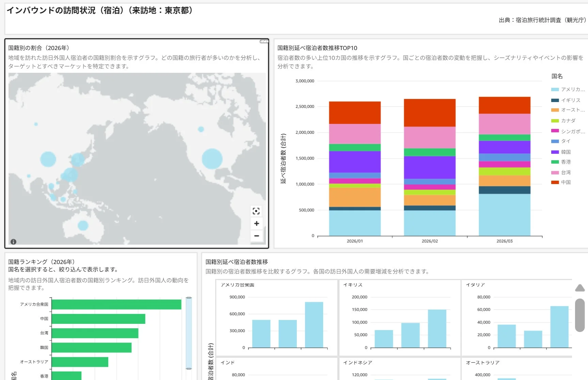This screenshot has height=380, width=588.
Task: Select アメリカ合衆国 bar in nationality ranking
Action: (x=116, y=304)
